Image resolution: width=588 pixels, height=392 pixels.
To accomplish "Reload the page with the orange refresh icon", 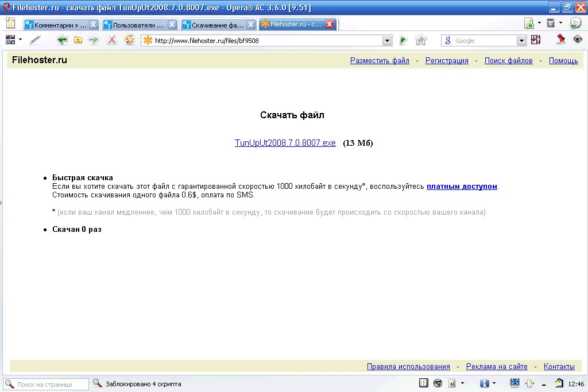I will (x=129, y=40).
